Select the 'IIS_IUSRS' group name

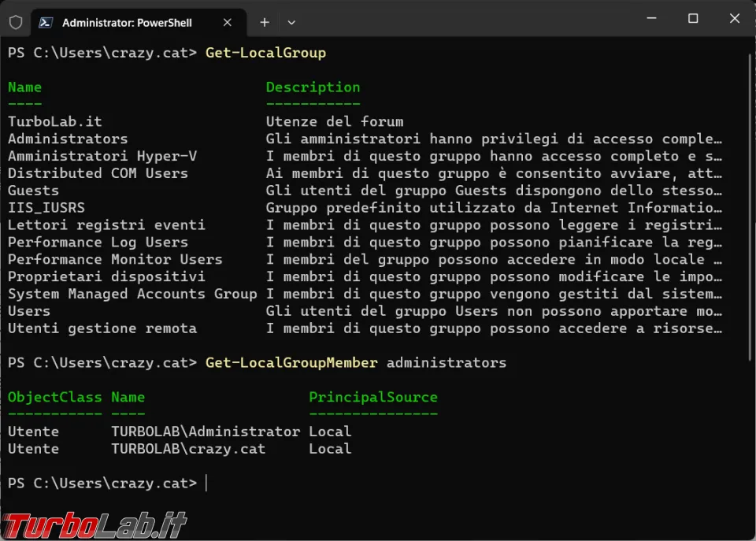point(46,208)
